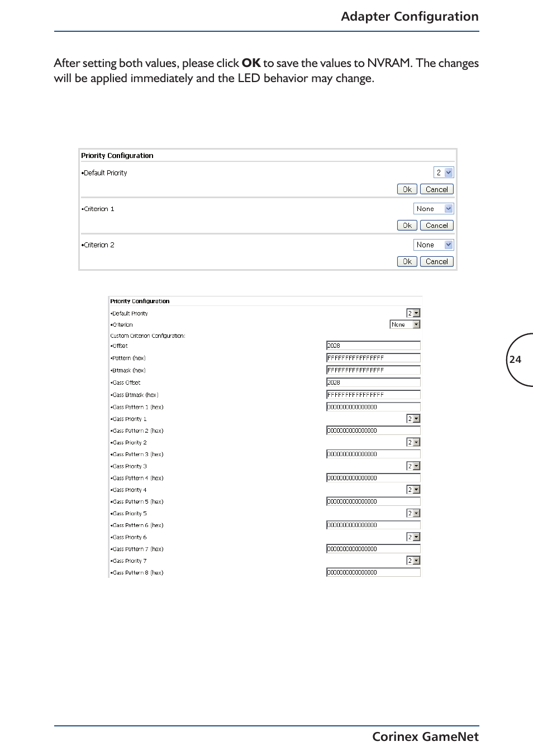
Task: Open the Class Priority 1 dropdown
Action: (x=413, y=419)
